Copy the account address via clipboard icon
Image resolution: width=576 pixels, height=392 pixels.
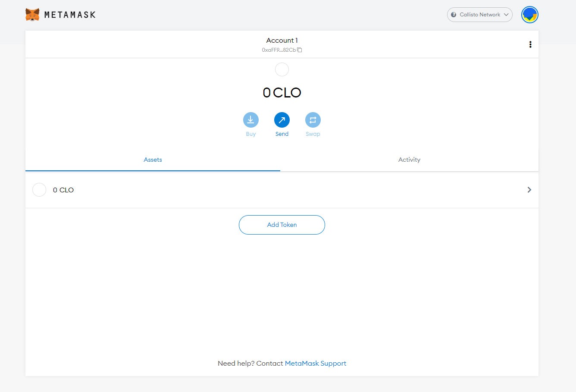pos(300,50)
